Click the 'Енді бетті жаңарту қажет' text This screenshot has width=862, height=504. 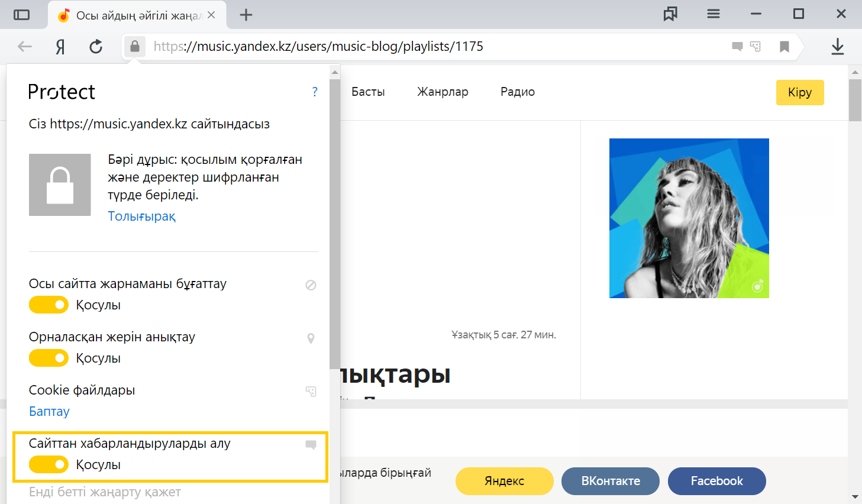(105, 492)
